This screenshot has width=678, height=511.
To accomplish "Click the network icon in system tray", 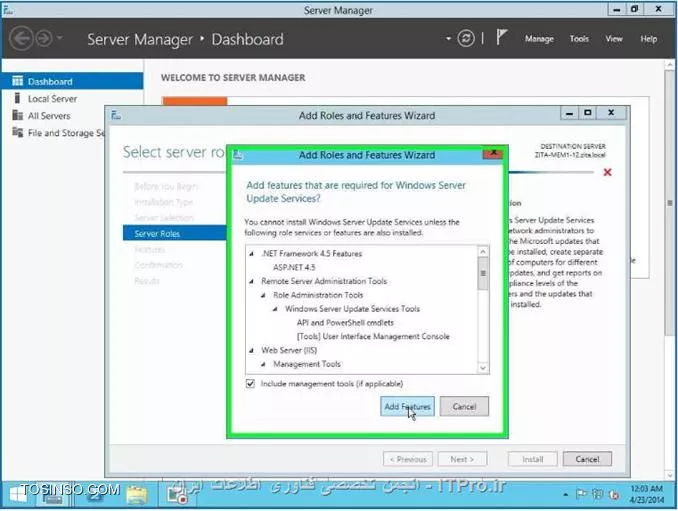I will 598,494.
